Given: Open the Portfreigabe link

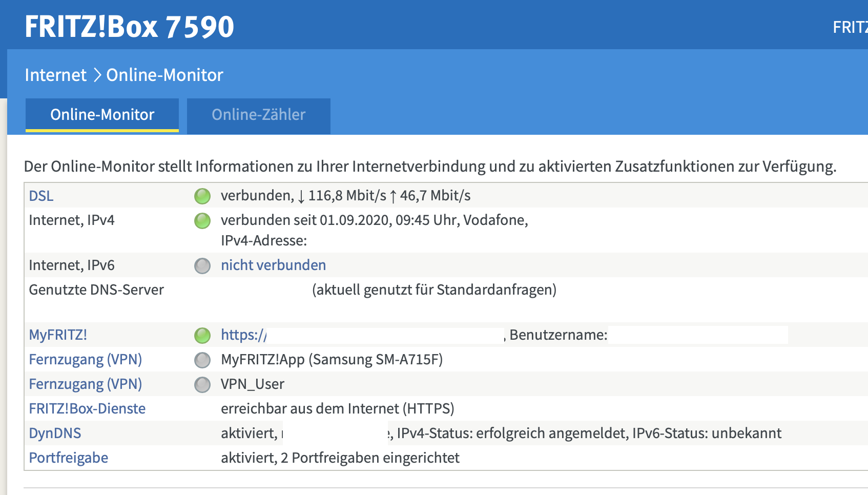Looking at the screenshot, I should pyautogui.click(x=69, y=458).
